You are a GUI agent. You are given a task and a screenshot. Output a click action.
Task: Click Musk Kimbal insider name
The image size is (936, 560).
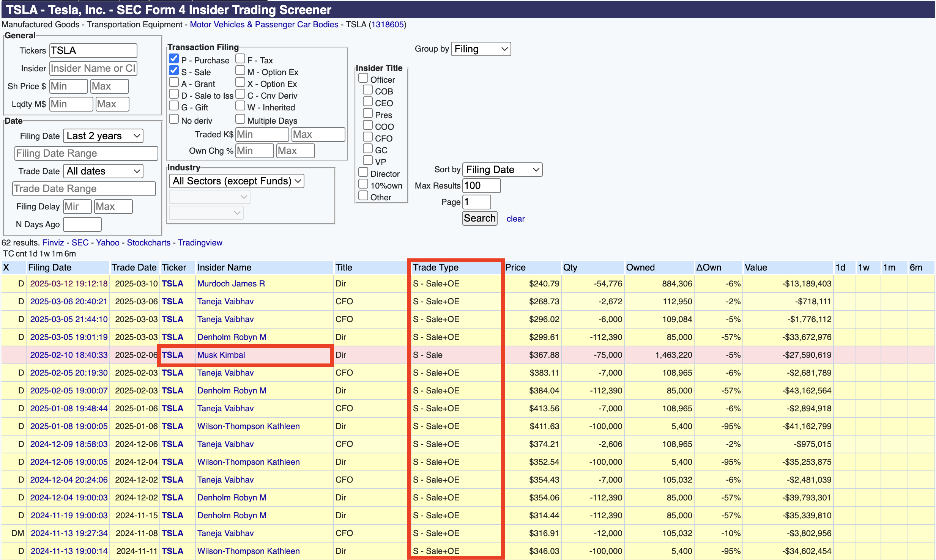221,355
